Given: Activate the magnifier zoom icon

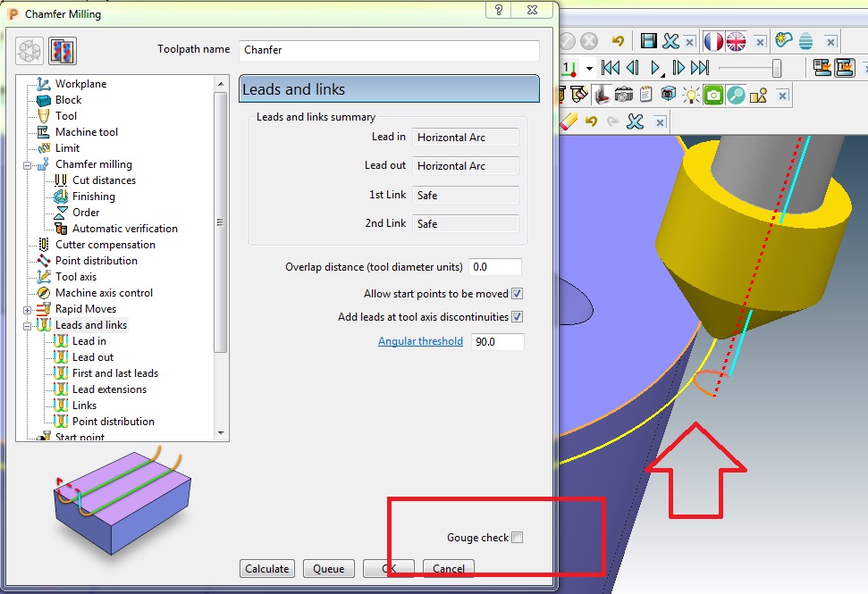Looking at the screenshot, I should [736, 95].
